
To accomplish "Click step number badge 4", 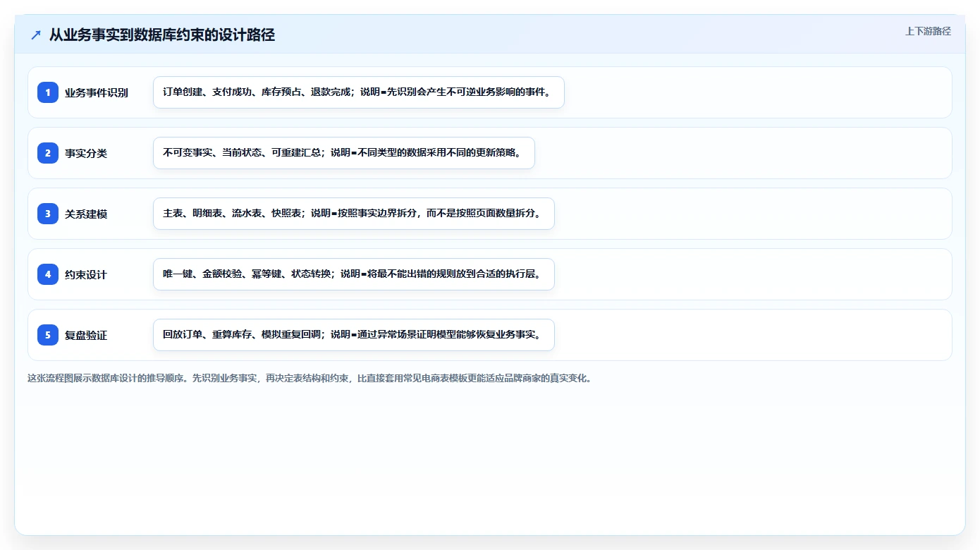I will coord(48,274).
